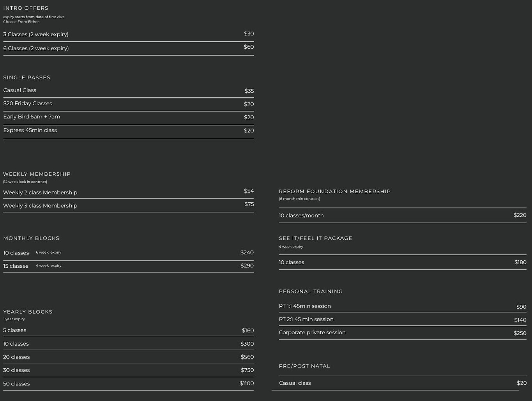Select the $20 Friday Classes pass
Viewport: 532px width, 401px height.
click(x=128, y=104)
